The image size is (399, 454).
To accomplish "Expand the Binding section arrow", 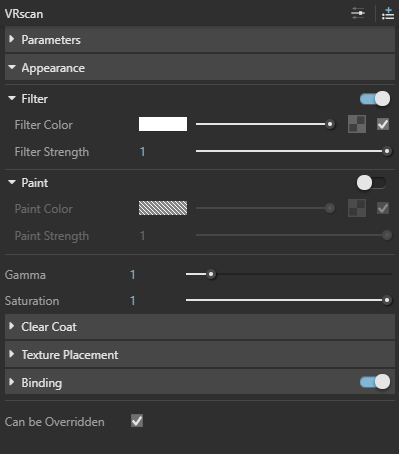I will click(x=12, y=382).
